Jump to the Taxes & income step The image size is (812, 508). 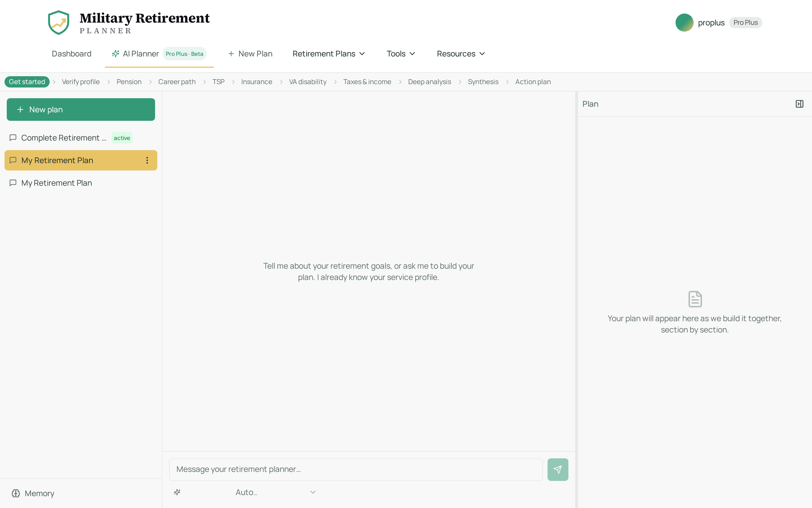(367, 82)
